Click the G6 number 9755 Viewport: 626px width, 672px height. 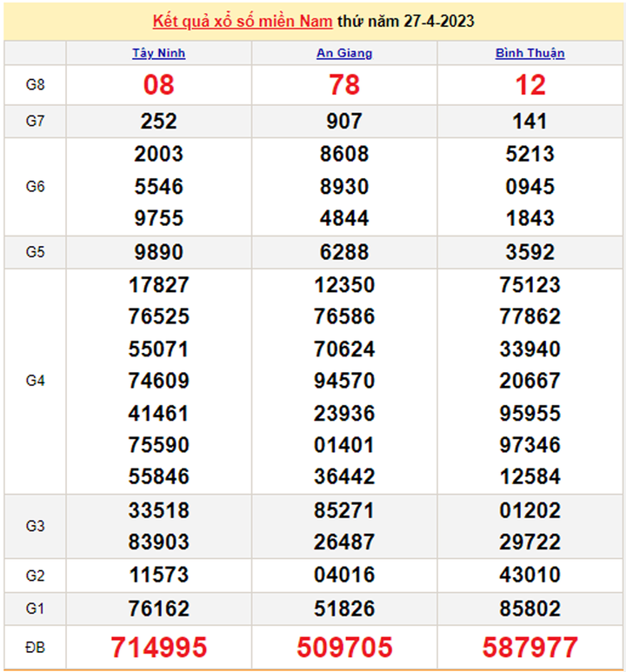click(158, 218)
